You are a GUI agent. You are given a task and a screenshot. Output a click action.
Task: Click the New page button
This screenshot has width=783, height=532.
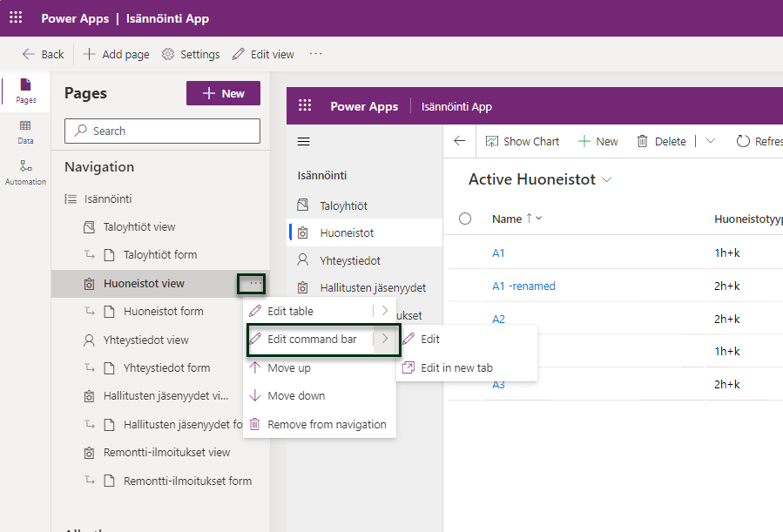[223, 94]
